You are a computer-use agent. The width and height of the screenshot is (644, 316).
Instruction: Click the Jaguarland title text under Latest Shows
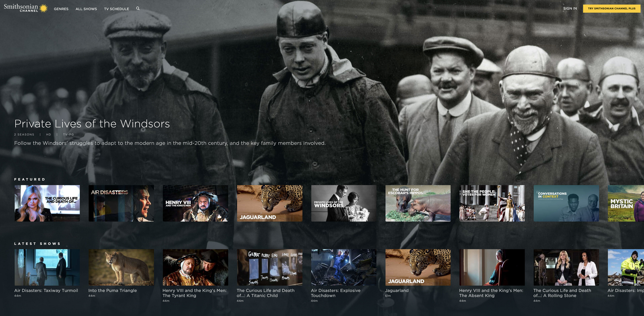pyautogui.click(x=397, y=290)
